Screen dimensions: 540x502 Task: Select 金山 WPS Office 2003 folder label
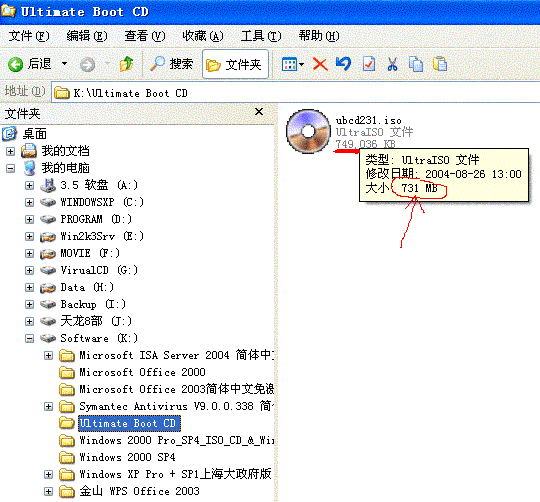tap(139, 491)
